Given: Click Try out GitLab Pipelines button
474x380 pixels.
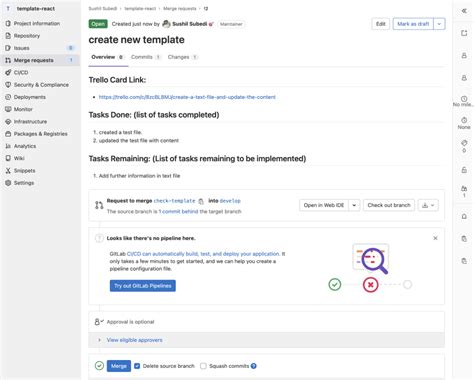Looking at the screenshot, I should click(143, 286).
